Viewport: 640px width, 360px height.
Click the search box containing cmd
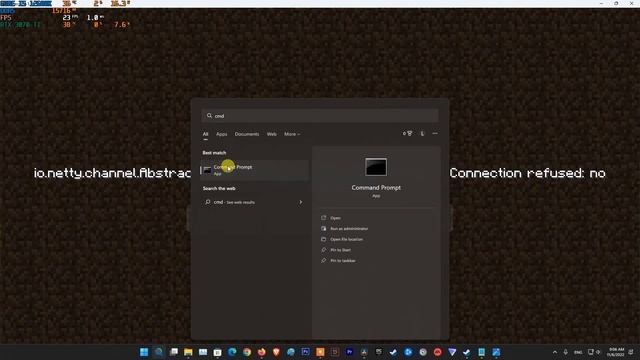[x=320, y=116]
